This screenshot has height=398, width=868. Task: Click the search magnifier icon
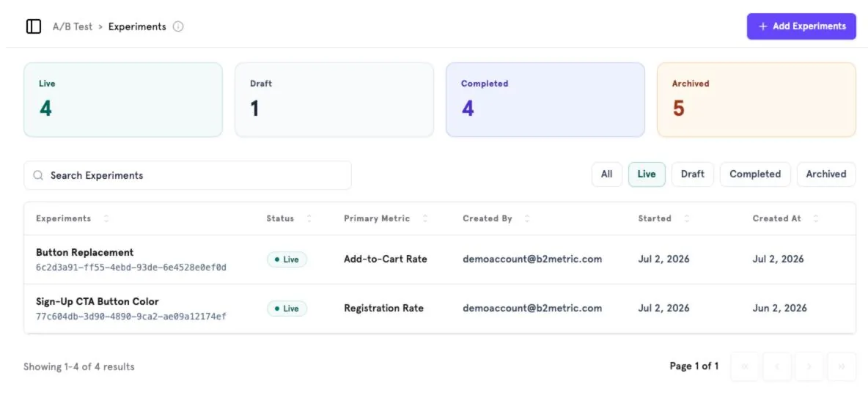click(38, 175)
